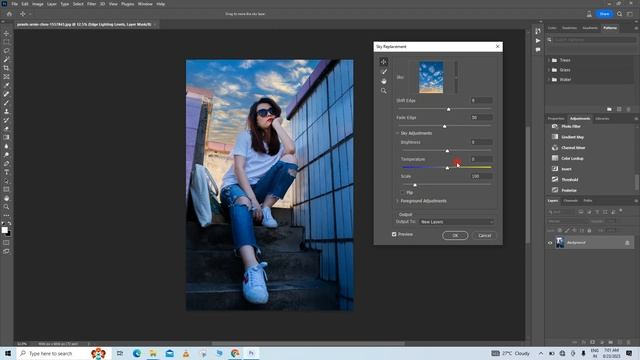640x360 pixels.
Task: Select the Crop tool
Action: tap(6, 68)
